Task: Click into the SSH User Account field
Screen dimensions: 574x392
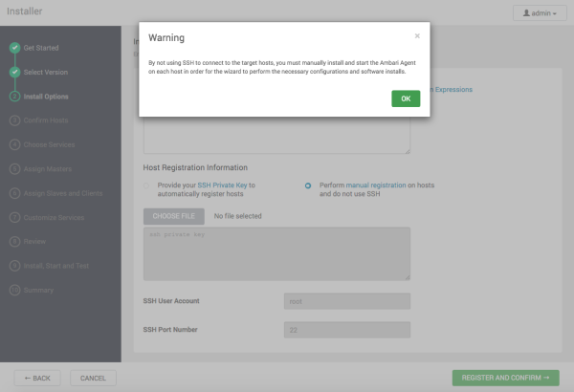Action: pos(347,301)
